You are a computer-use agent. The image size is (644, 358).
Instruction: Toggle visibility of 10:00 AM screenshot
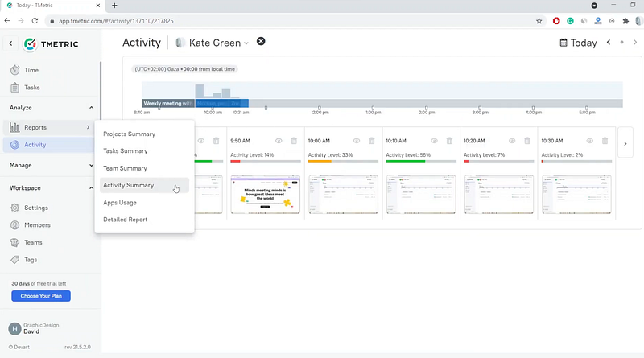pos(357,141)
